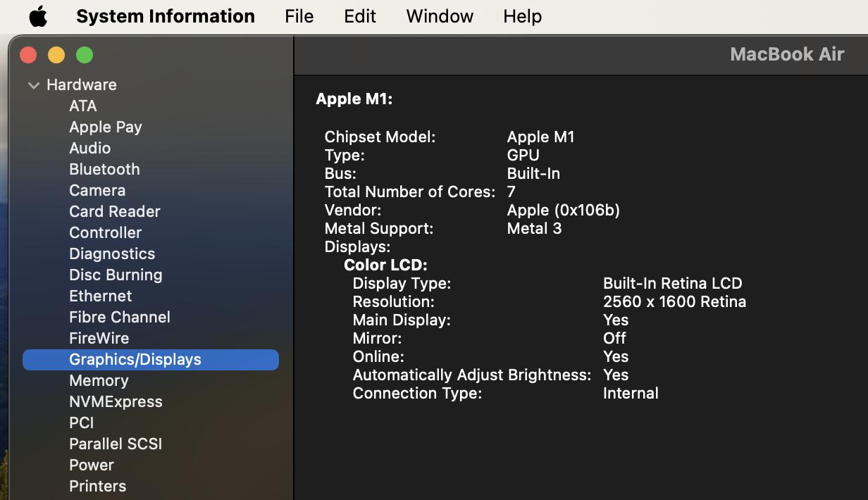Click the System Information app menu
The image size is (868, 500).
click(165, 16)
